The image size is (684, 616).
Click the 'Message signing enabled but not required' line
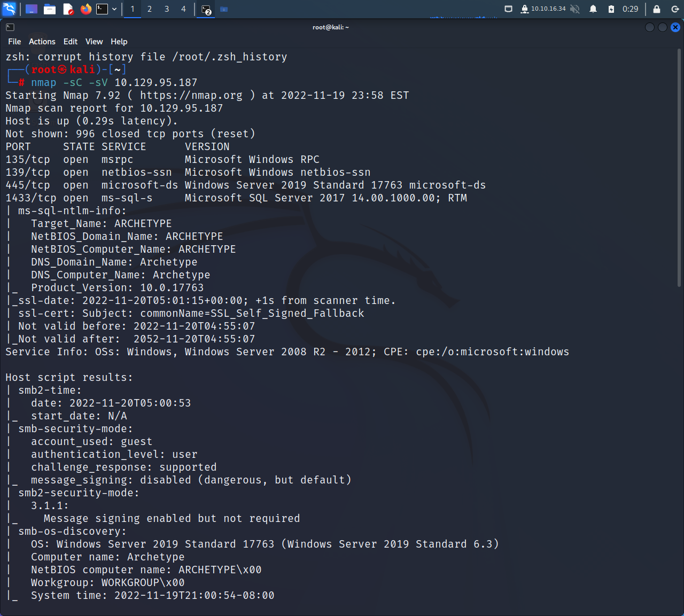[172, 518]
